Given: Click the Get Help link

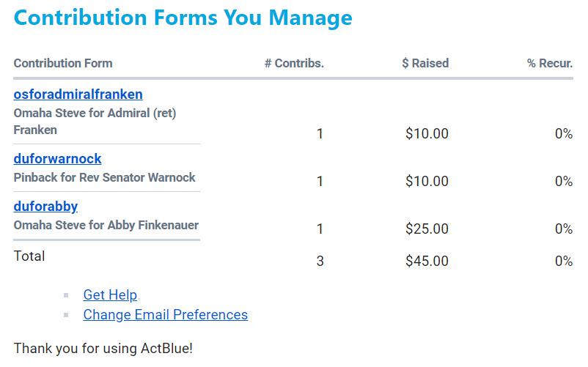Looking at the screenshot, I should pos(110,295).
